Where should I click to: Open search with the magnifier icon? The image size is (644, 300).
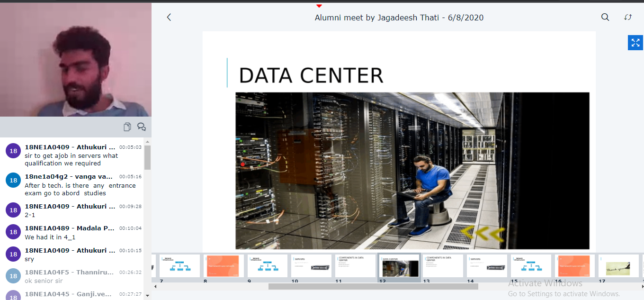point(605,17)
